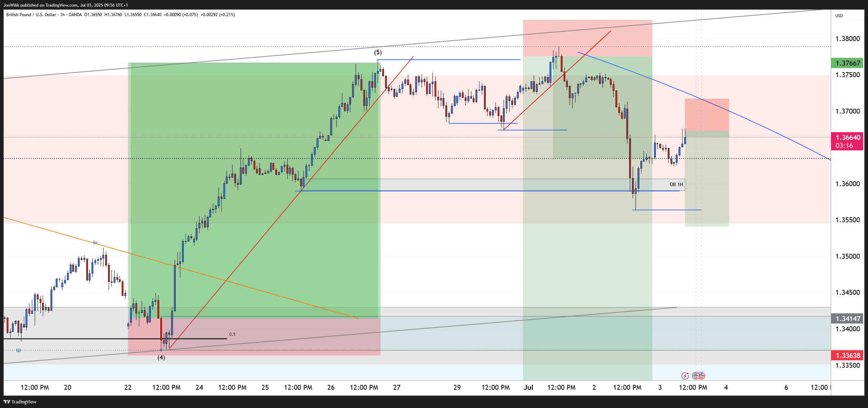
Task: Click the 1.36000 price axis value
Action: pyautogui.click(x=848, y=184)
